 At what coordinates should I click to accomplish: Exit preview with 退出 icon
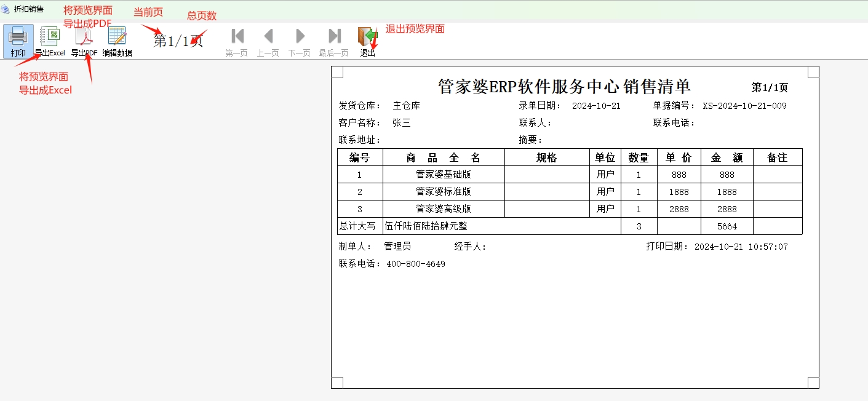[x=367, y=36]
